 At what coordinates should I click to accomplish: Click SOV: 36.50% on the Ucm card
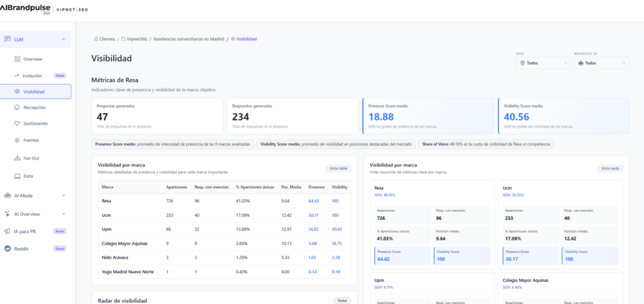[513, 195]
